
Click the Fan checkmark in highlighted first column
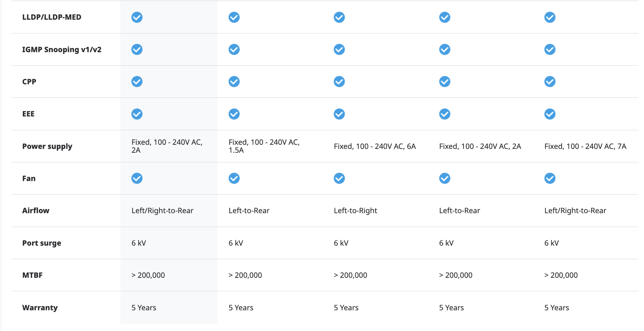coord(137,178)
